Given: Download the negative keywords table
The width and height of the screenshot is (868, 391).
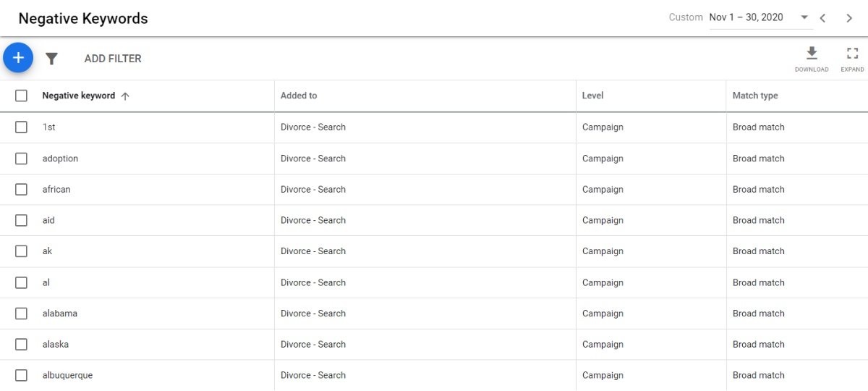Looking at the screenshot, I should click(x=812, y=58).
